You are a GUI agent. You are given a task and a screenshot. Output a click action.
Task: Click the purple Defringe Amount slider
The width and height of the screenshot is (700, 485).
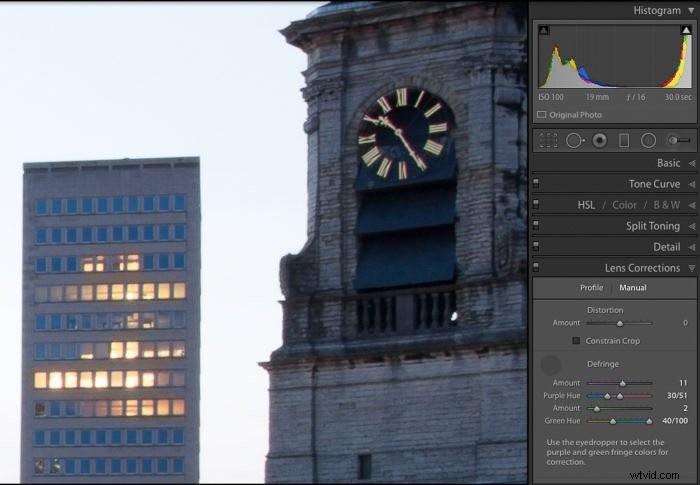coord(619,383)
